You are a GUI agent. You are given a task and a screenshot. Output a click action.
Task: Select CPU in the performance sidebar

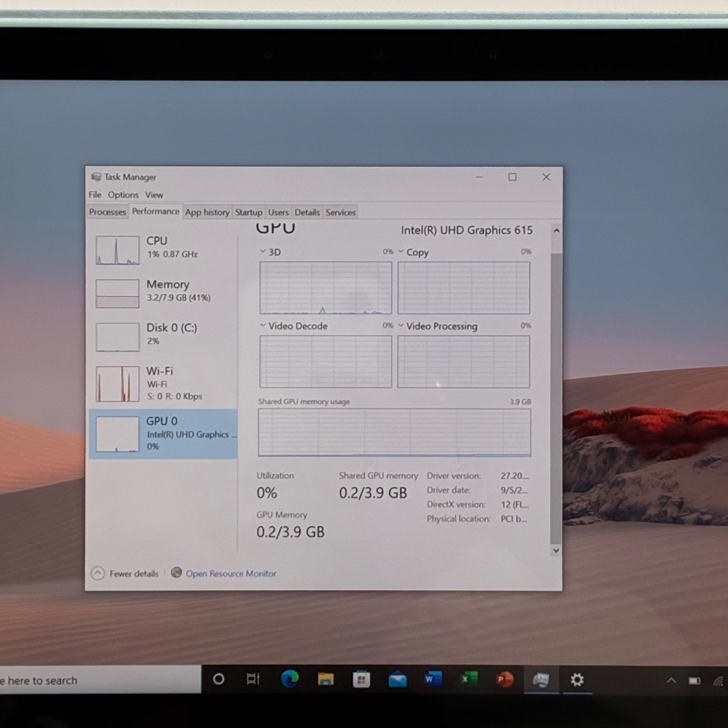pos(163,249)
